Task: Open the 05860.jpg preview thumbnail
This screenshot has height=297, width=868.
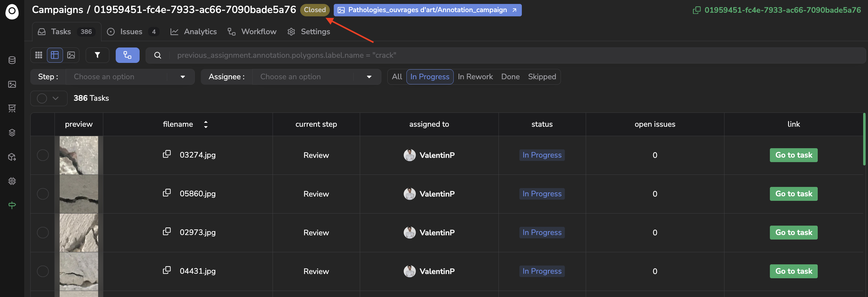Action: 79,194
